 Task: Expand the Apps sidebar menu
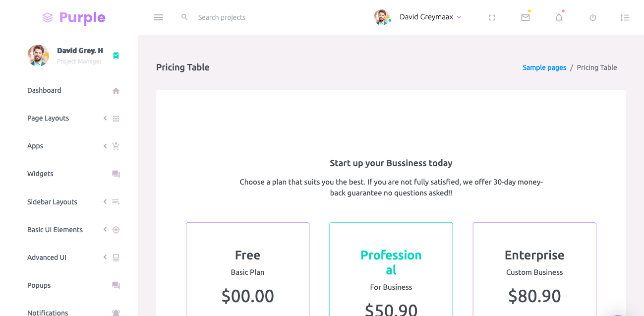pyautogui.click(x=35, y=146)
